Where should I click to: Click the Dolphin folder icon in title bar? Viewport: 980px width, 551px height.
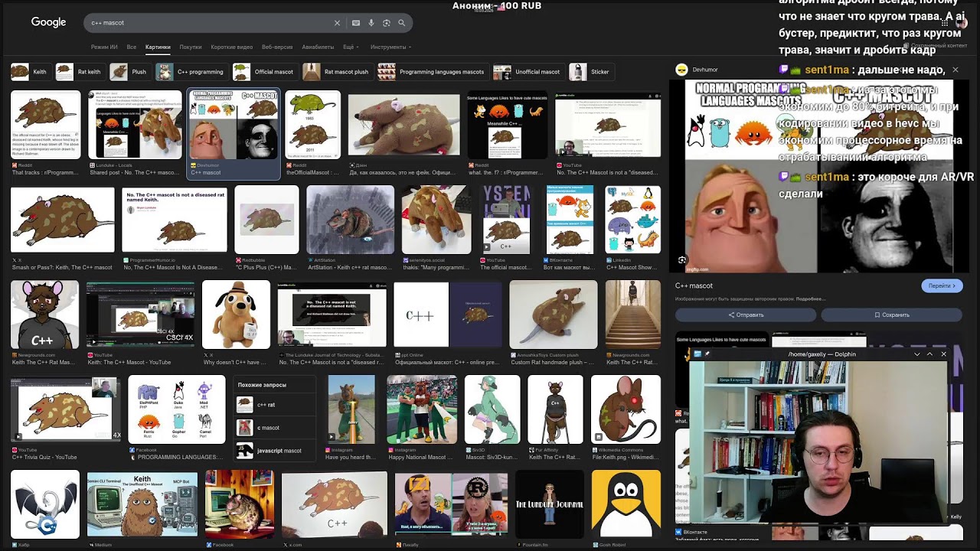(697, 354)
